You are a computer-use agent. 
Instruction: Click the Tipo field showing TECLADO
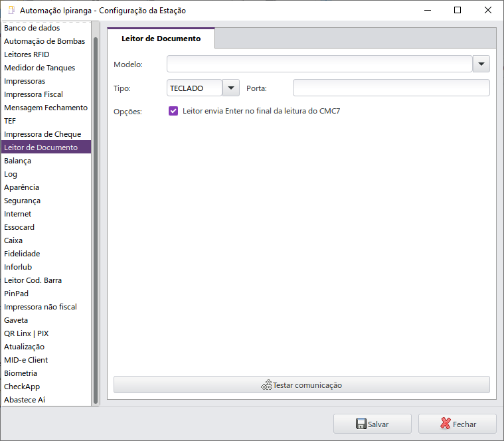point(195,88)
